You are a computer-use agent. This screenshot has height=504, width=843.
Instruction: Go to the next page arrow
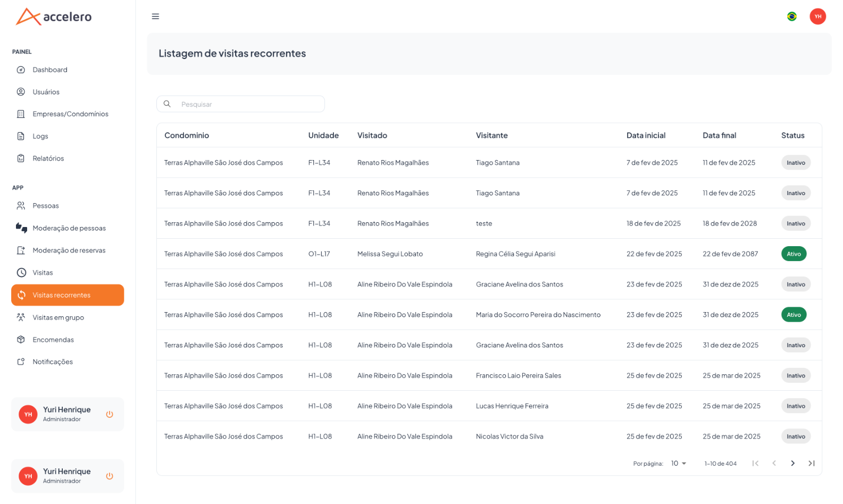(792, 464)
